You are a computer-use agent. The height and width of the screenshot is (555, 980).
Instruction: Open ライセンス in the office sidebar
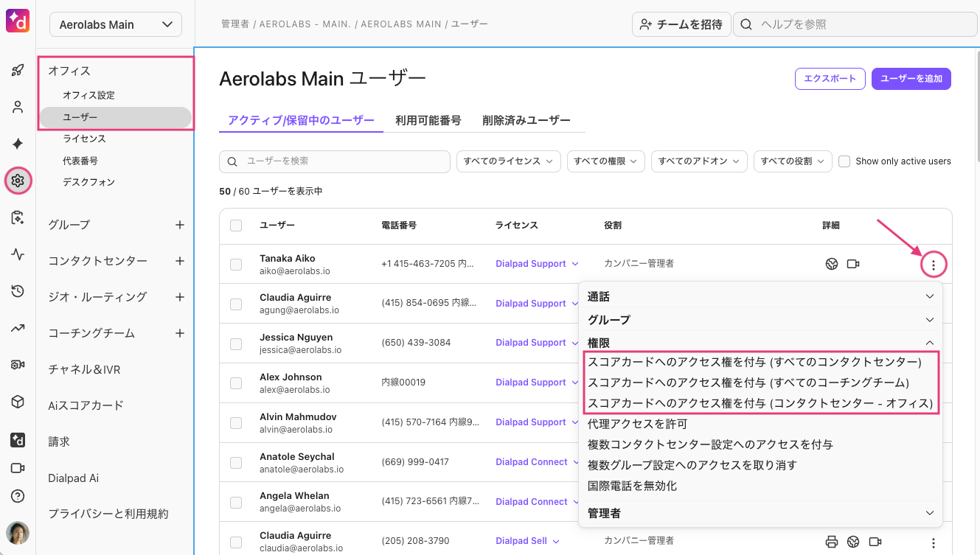click(x=84, y=139)
